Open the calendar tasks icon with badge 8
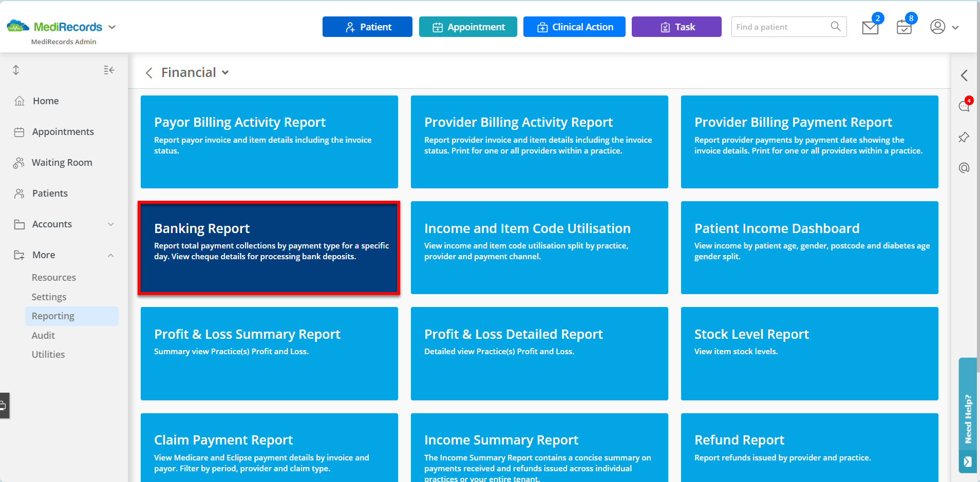Viewport: 980px width, 482px height. (x=904, y=27)
